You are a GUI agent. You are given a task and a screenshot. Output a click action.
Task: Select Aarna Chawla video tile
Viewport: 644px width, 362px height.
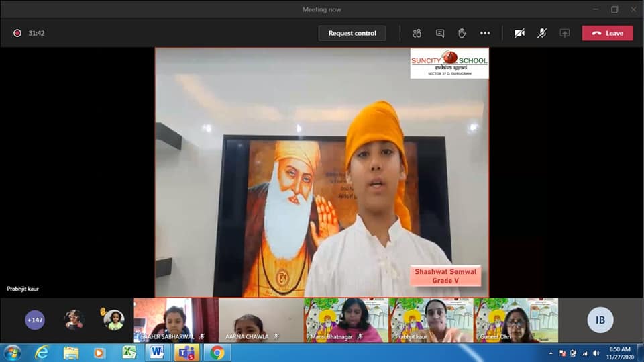pyautogui.click(x=261, y=320)
